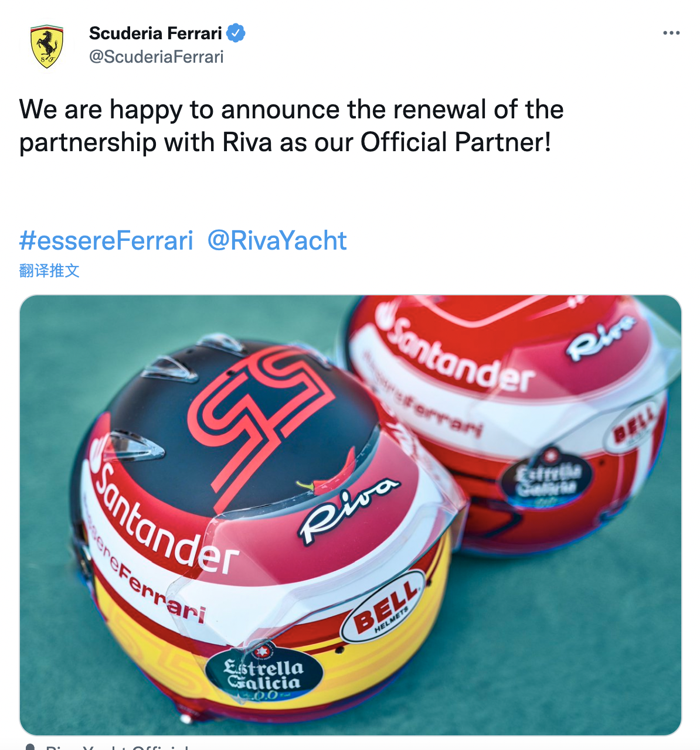This screenshot has height=750, width=700.
Task: Open the three-dot more options menu
Action: [x=671, y=33]
